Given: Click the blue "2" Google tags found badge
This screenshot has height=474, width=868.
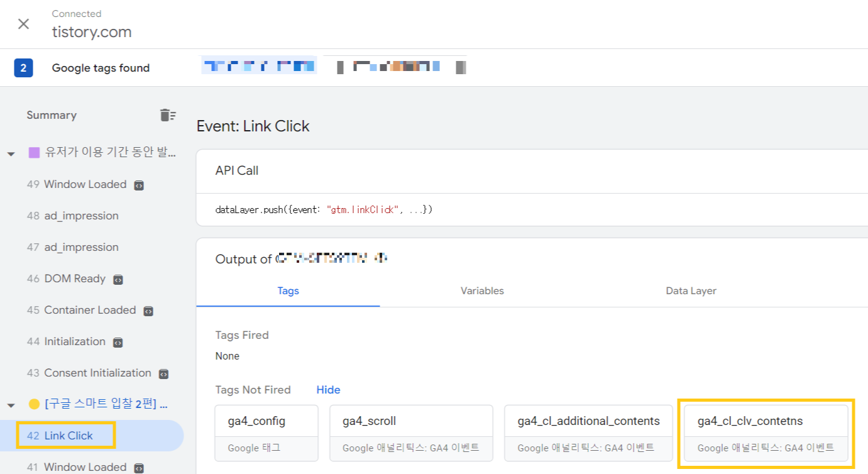Looking at the screenshot, I should point(24,67).
